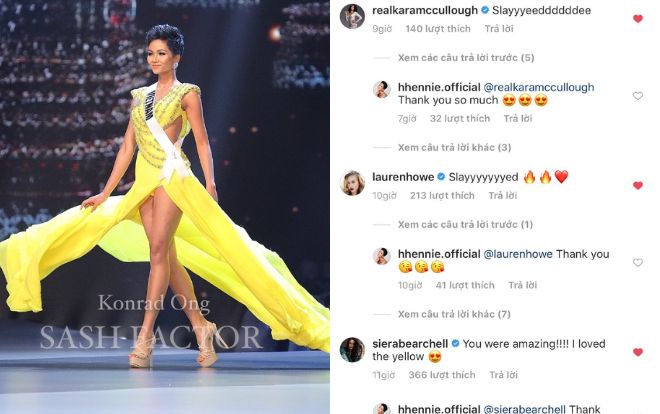660x414 pixels.
Task: Like hhennie.official's reply to realkaramccullough
Action: click(638, 96)
